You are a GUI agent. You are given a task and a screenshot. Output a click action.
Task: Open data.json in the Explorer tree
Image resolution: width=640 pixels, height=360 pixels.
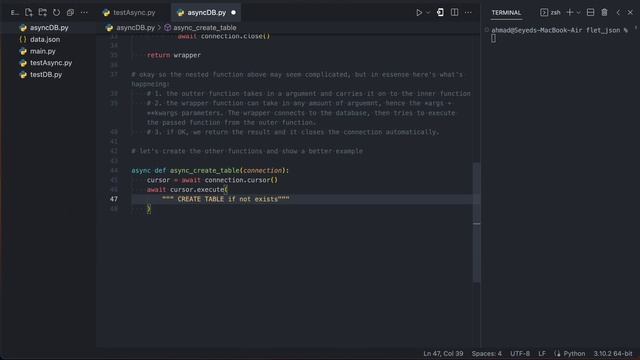[x=45, y=40]
